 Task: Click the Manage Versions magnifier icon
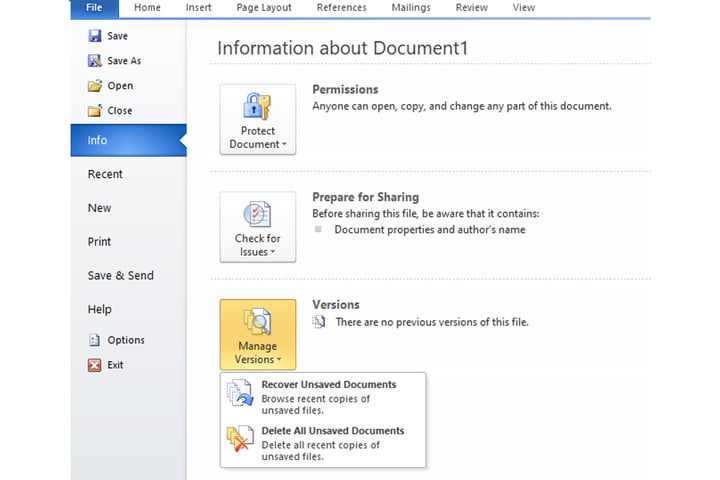(257, 322)
